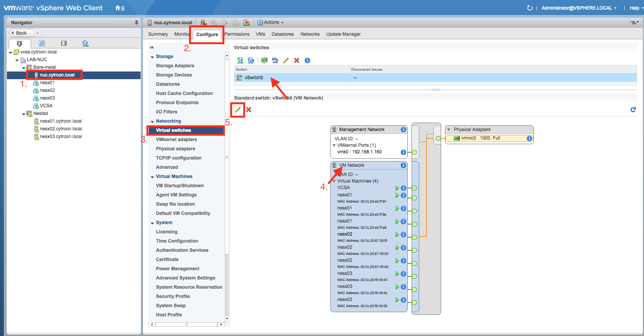Collapse the LAB-NUC datacenter node
644x336 pixels.
[x=17, y=60]
